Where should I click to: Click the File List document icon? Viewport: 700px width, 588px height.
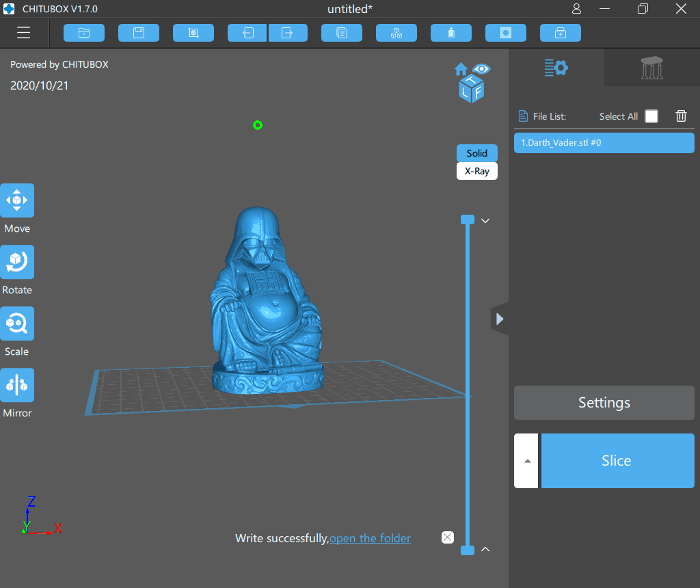tap(523, 116)
